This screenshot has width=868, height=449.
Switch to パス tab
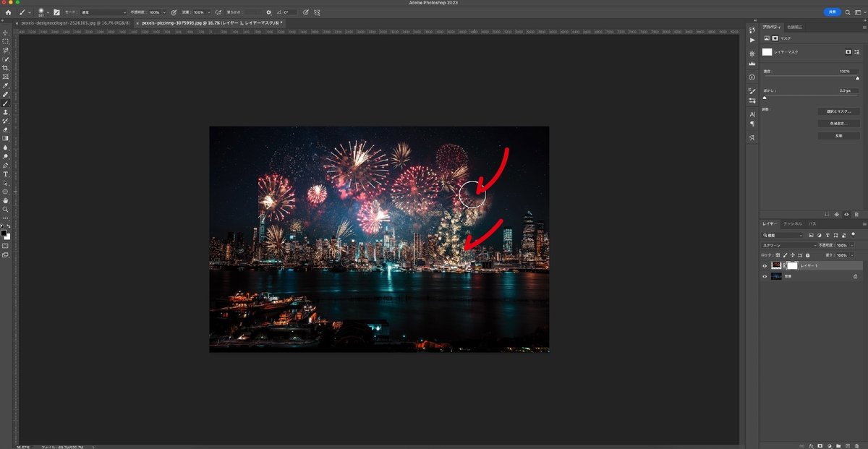coord(813,224)
